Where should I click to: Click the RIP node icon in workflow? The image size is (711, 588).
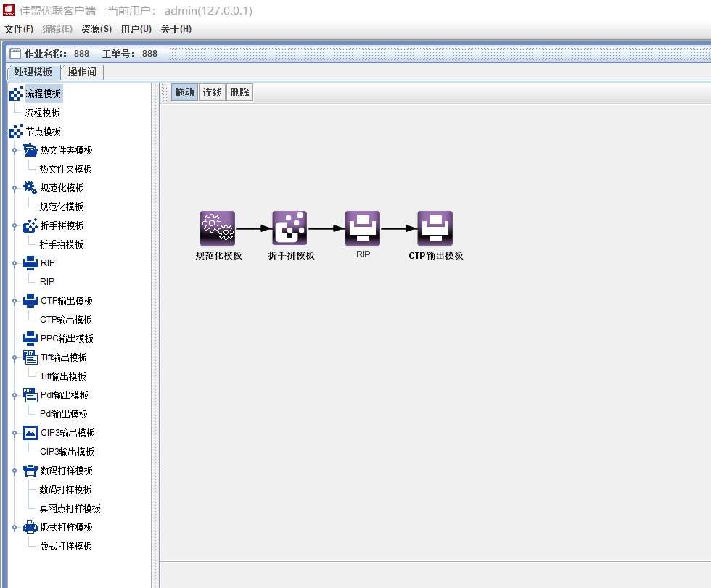pyautogui.click(x=362, y=228)
